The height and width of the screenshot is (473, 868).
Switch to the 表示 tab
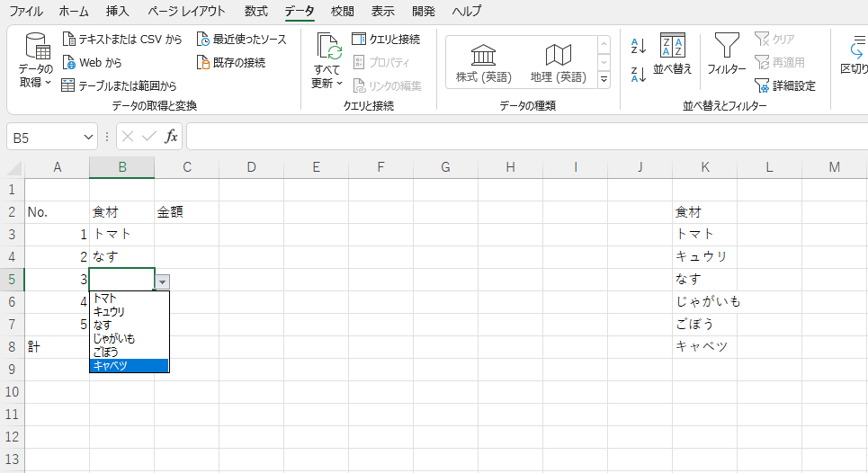[x=382, y=11]
